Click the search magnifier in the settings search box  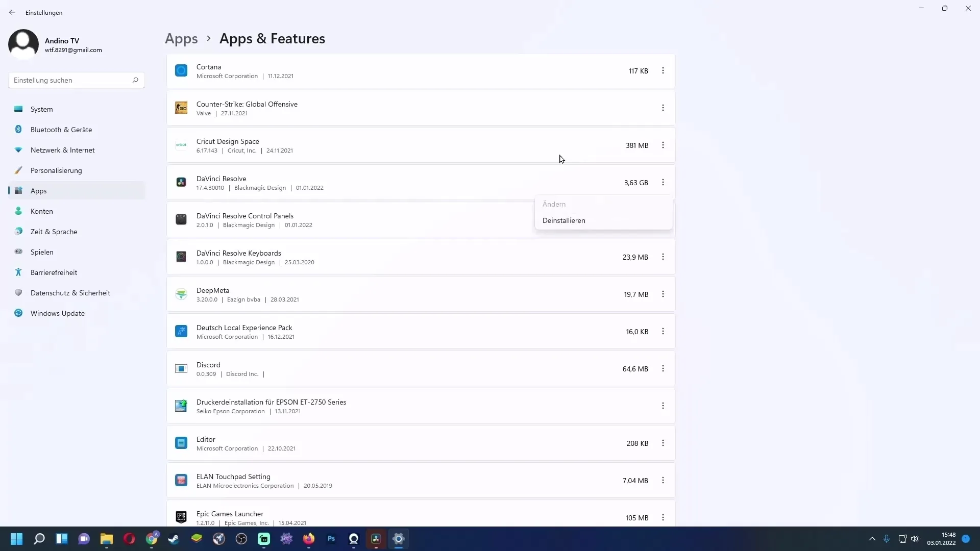135,80
